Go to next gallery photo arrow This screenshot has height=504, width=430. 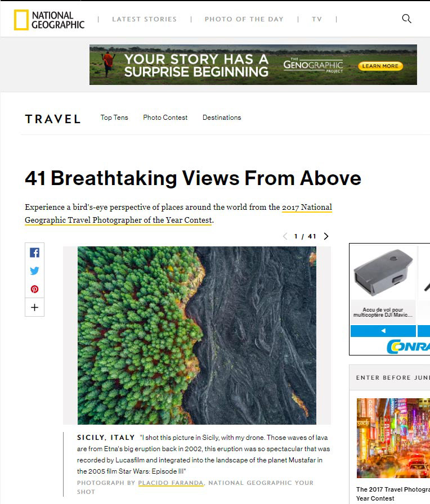[x=326, y=236]
